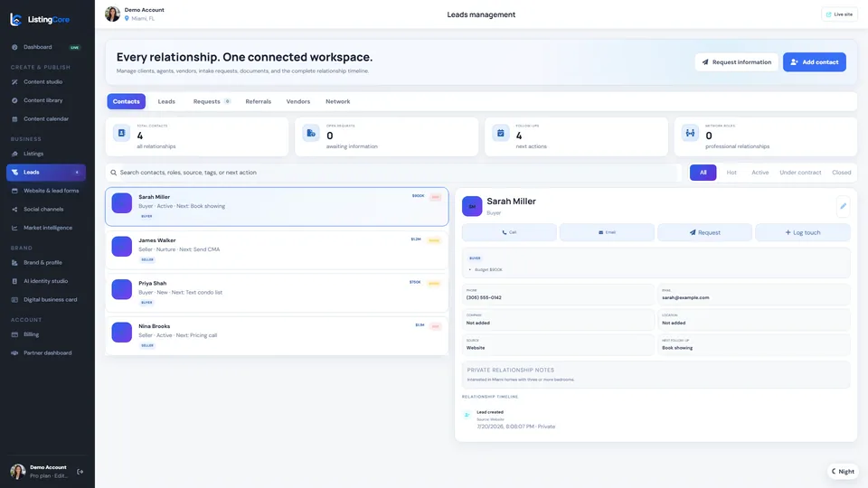Click the Lead created timeline icon
The height and width of the screenshot is (488, 868).
pos(467,415)
